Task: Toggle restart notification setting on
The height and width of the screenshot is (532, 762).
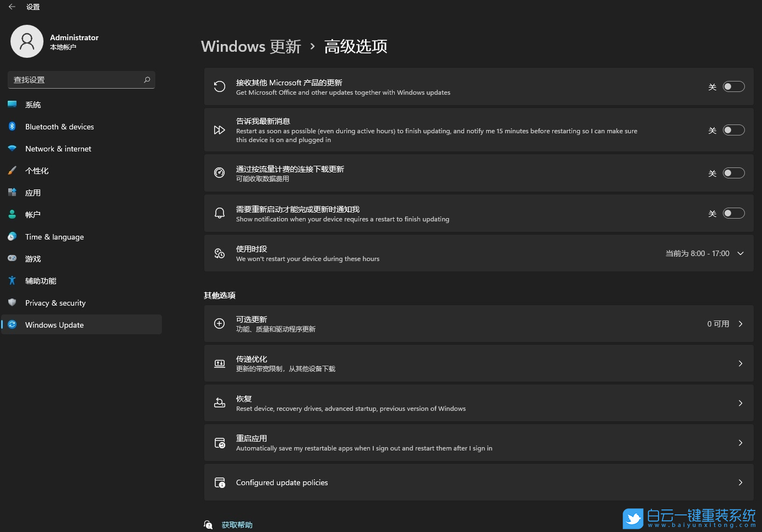Action: 733,213
